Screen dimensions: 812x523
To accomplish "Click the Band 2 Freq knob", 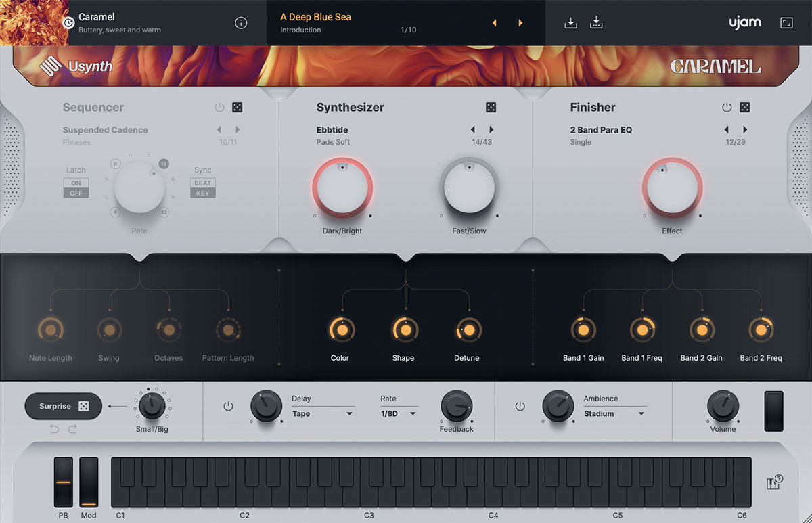I will (x=761, y=330).
